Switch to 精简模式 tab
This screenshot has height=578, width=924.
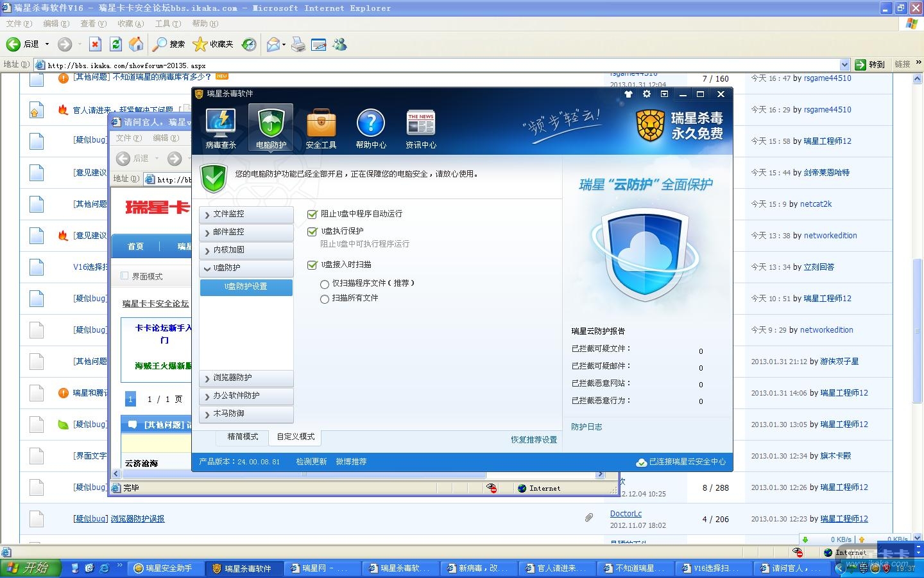click(243, 437)
